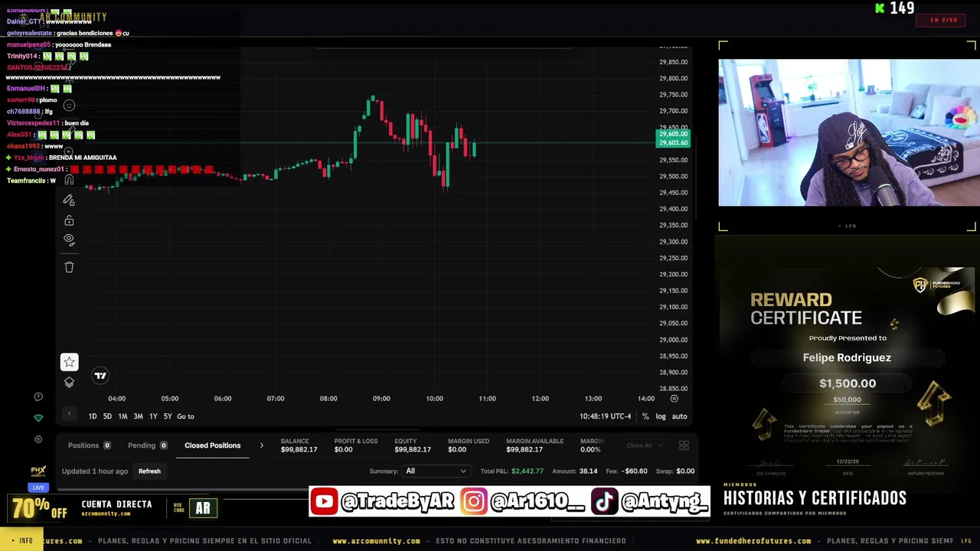Click the @TradeByAR YouTube handle

point(397,502)
